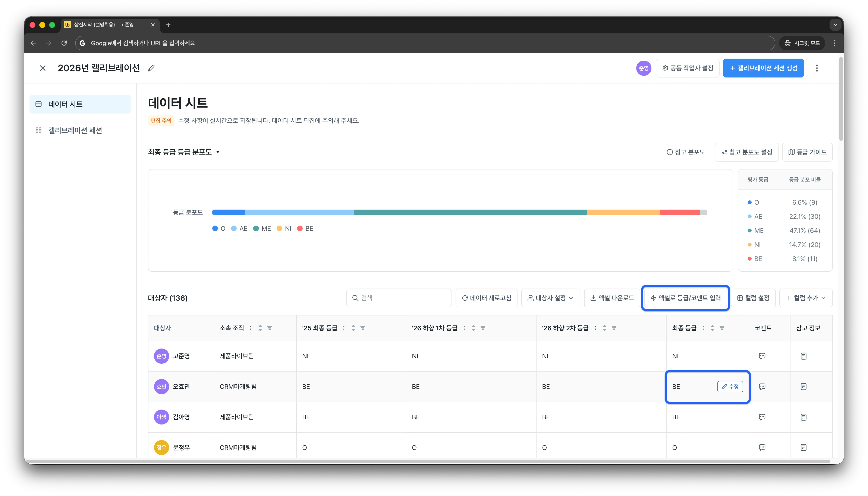Open the 등급 가이드 button
The width and height of the screenshot is (868, 496).
[807, 152]
